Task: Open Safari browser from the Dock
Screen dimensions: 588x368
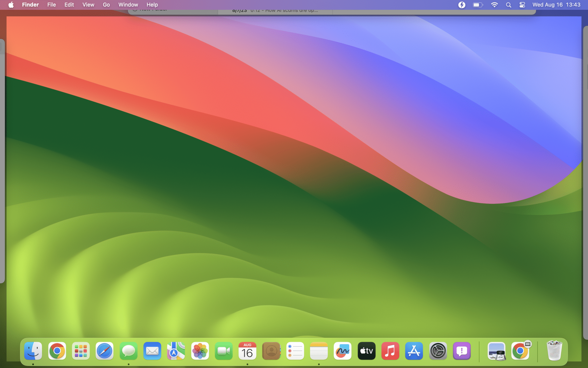Action: point(105,351)
